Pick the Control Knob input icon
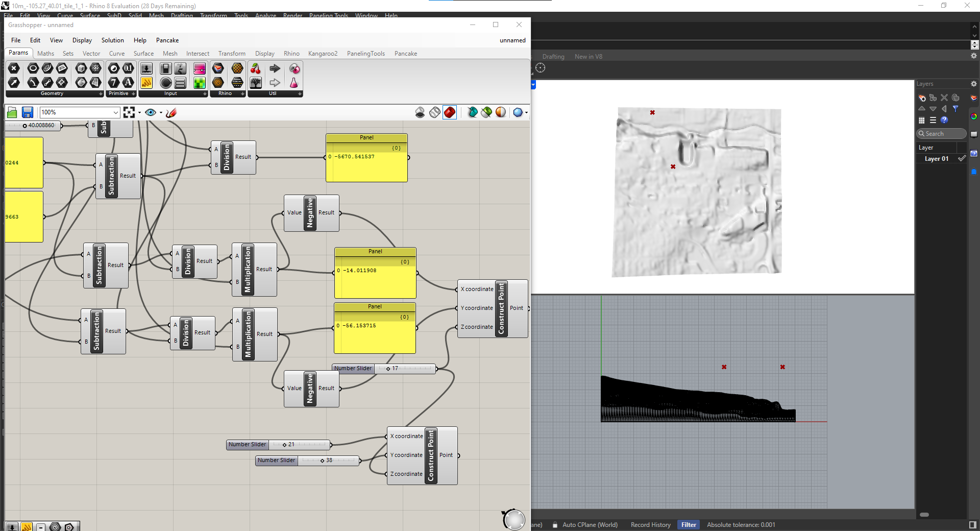980x531 pixels. [x=166, y=82]
